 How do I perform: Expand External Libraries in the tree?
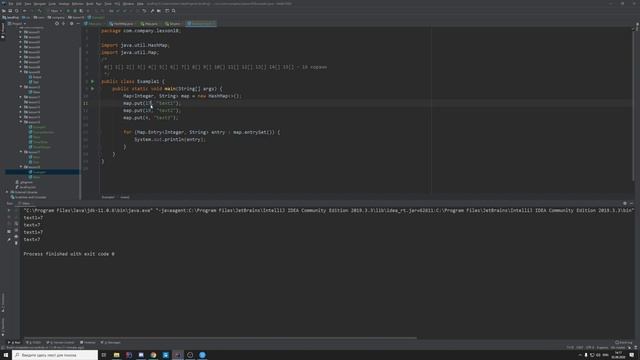pyautogui.click(x=7, y=192)
